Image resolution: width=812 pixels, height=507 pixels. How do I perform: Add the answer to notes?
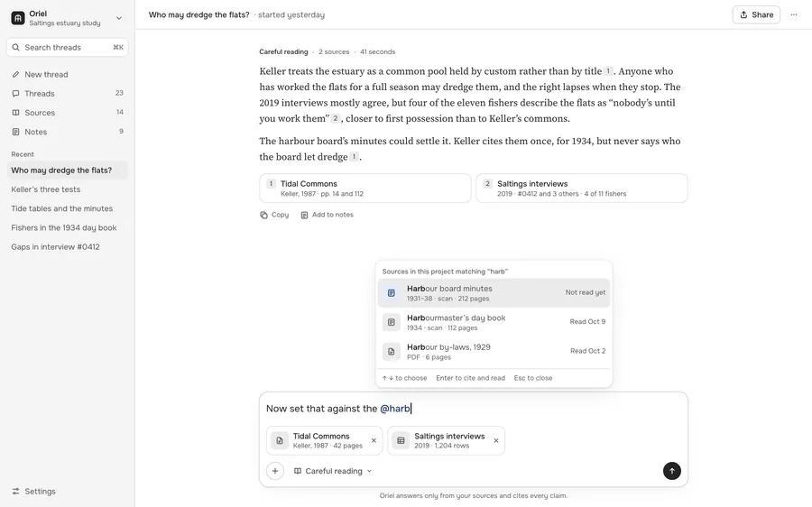tap(328, 215)
